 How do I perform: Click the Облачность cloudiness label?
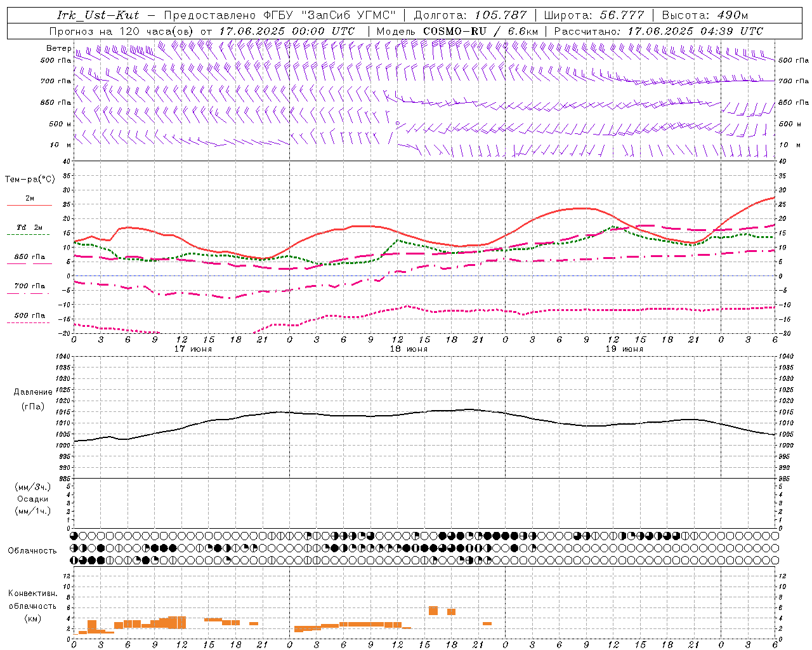32,551
